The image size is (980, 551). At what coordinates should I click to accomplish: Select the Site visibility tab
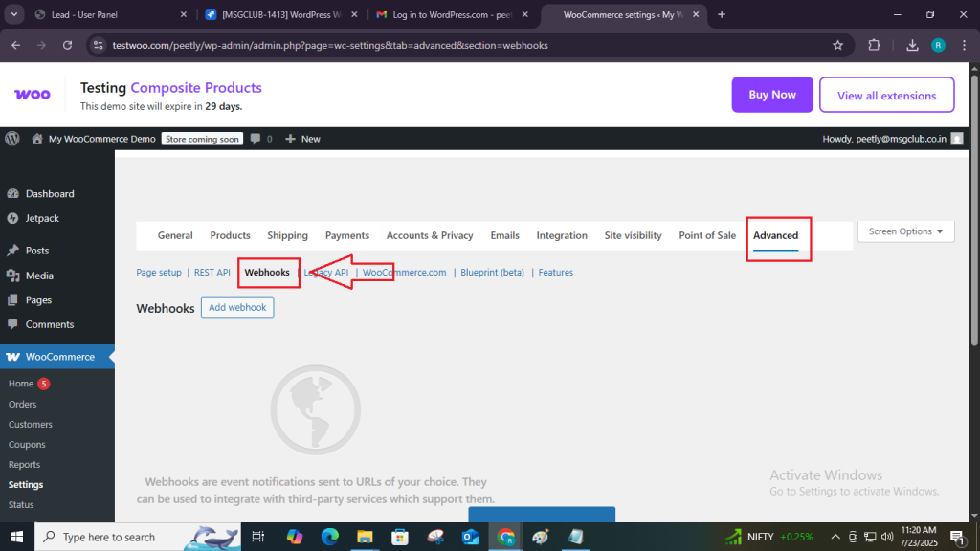click(x=633, y=235)
